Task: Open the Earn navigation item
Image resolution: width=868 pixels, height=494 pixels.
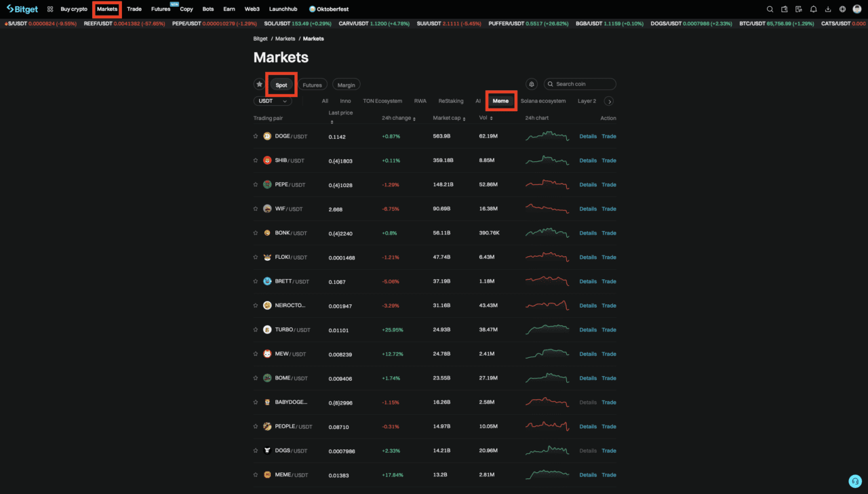Action: coord(229,9)
